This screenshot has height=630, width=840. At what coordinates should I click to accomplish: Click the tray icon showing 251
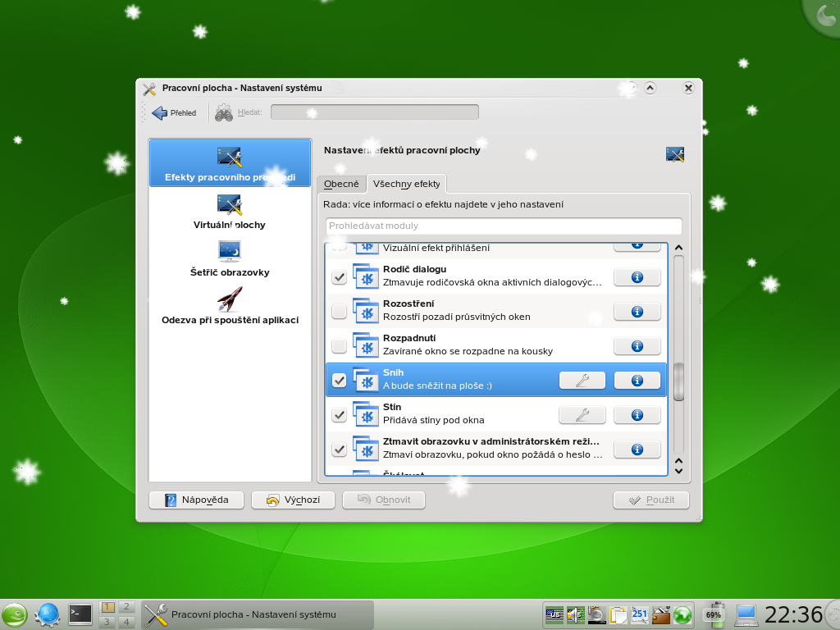[640, 615]
